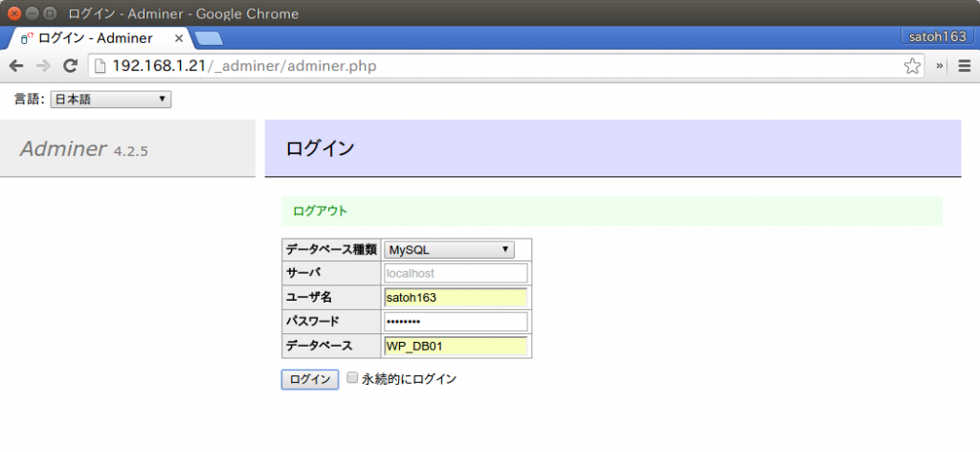Viewport: 980px width, 452px height.
Task: Click the page icon in the address bar
Action: tap(100, 66)
